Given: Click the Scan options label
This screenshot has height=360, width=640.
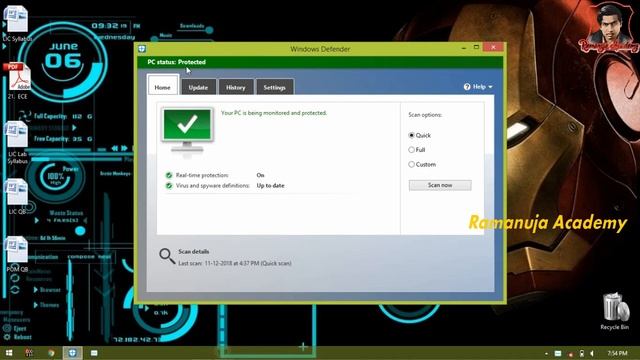Looking at the screenshot, I should (425, 115).
